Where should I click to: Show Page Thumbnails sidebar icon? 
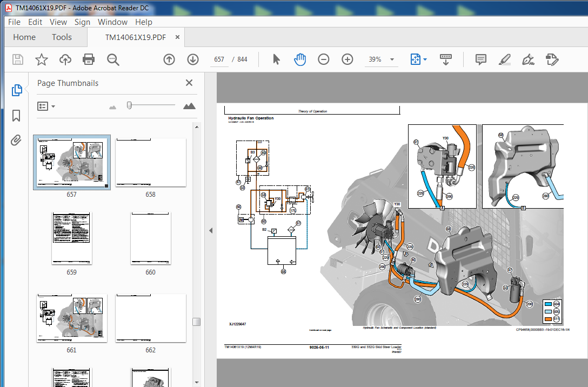click(17, 90)
